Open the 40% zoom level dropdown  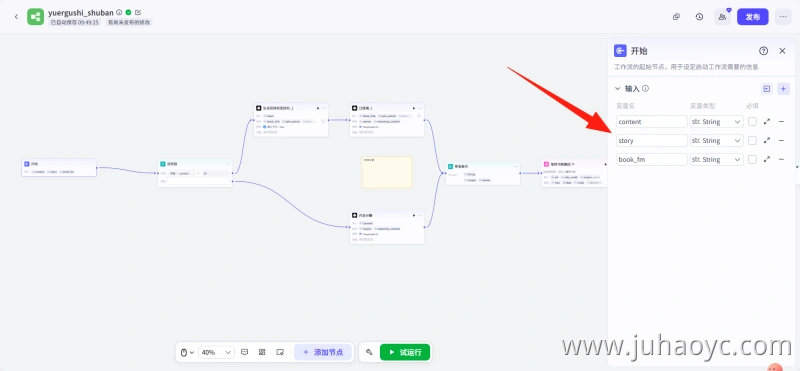[217, 352]
